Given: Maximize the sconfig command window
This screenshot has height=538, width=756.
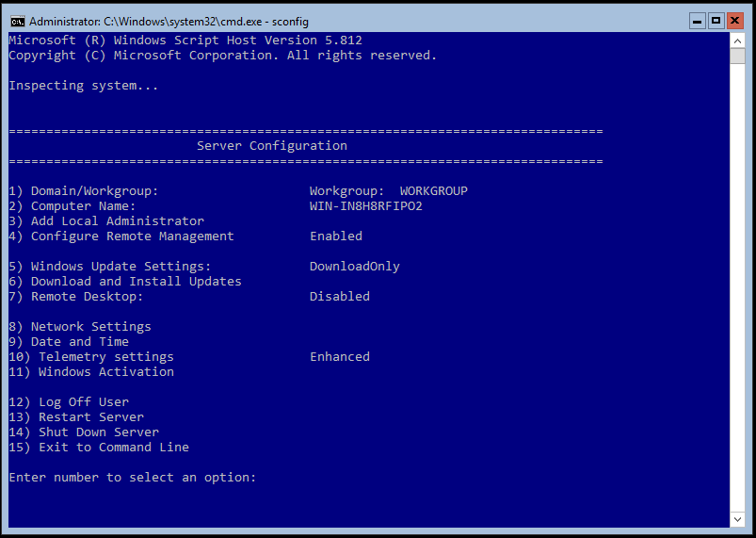Looking at the screenshot, I should click(716, 20).
